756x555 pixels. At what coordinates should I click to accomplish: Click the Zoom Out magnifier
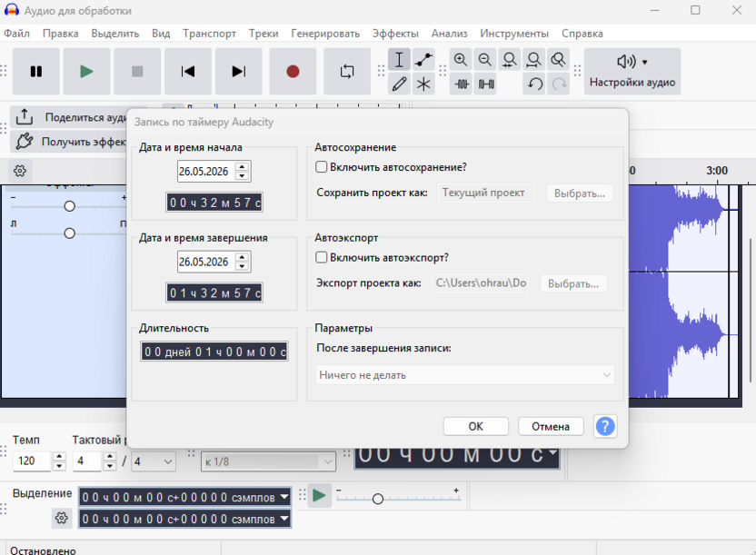coord(485,60)
